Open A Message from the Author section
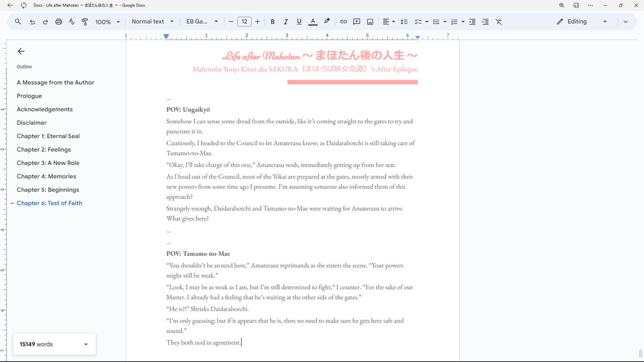 pos(55,83)
